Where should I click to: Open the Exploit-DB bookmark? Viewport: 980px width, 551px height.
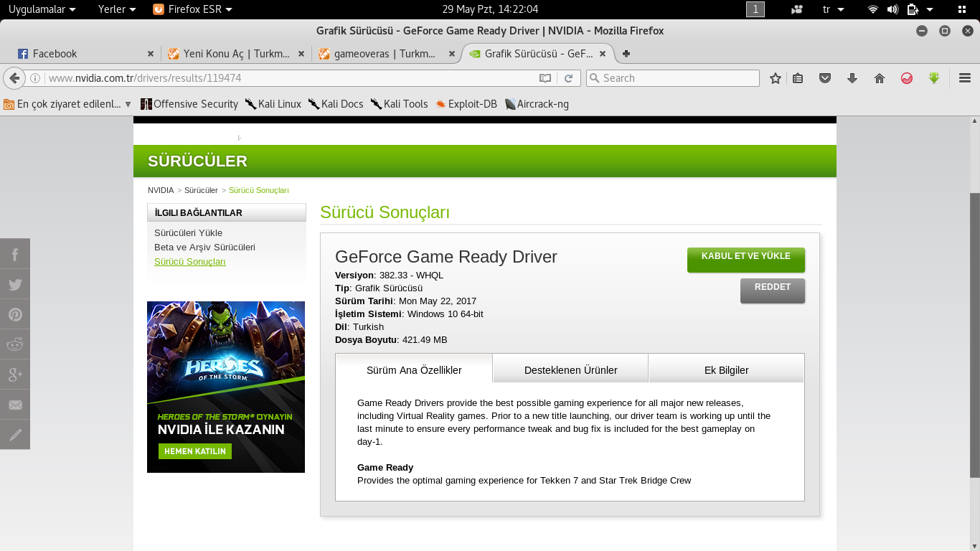coord(466,104)
